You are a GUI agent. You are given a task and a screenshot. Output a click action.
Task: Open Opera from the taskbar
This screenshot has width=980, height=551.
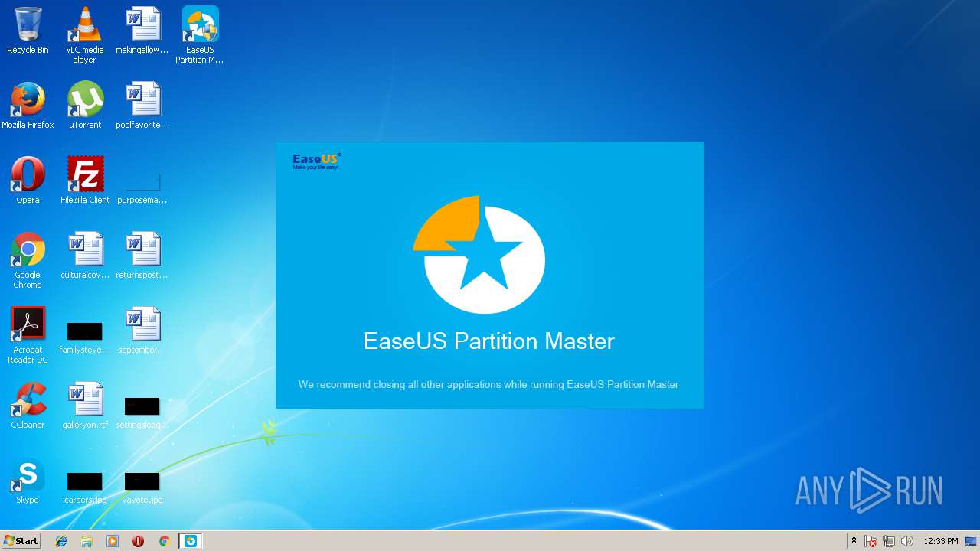pyautogui.click(x=138, y=541)
